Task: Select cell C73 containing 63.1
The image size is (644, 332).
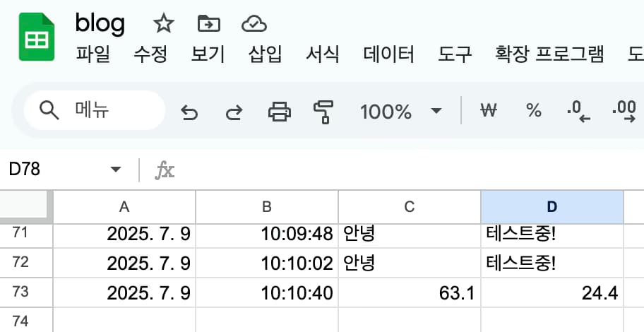Action: pyautogui.click(x=410, y=292)
